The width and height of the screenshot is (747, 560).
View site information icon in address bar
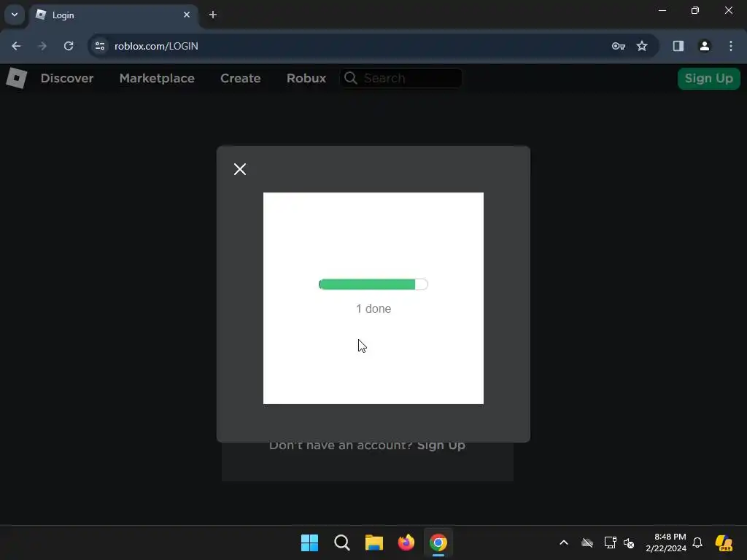click(x=99, y=46)
